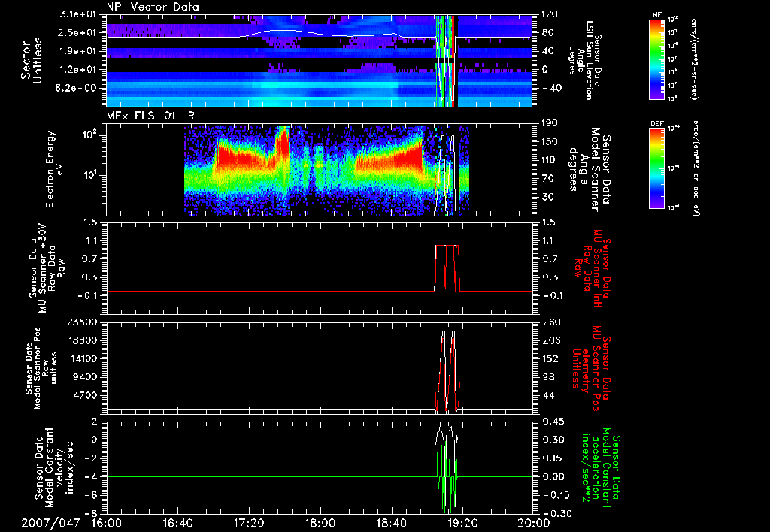The width and height of the screenshot is (770, 532).
Task: Click the 17:20 time axis label
Action: [x=249, y=523]
